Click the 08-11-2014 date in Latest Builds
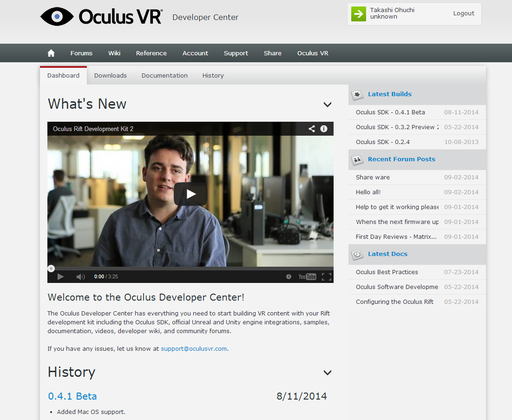This screenshot has width=512, height=420. [461, 112]
